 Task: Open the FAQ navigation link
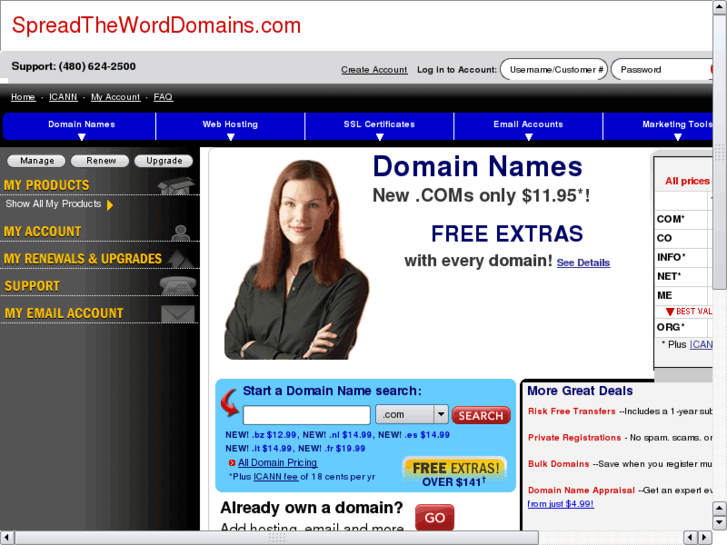click(163, 97)
